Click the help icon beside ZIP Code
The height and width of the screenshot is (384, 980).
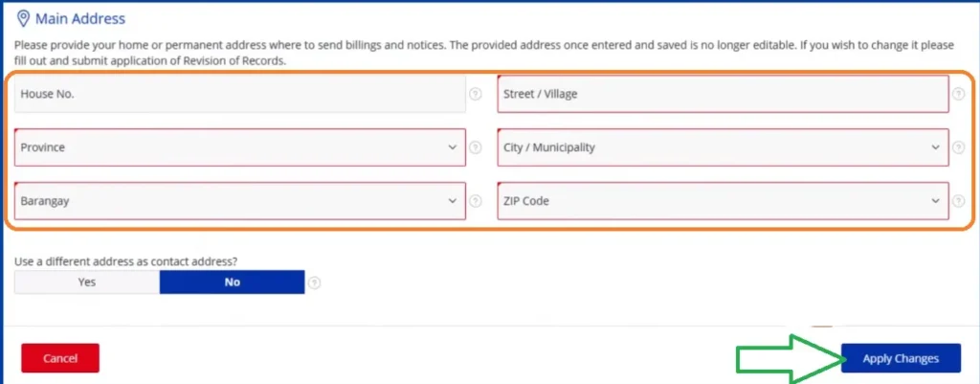pyautogui.click(x=958, y=202)
